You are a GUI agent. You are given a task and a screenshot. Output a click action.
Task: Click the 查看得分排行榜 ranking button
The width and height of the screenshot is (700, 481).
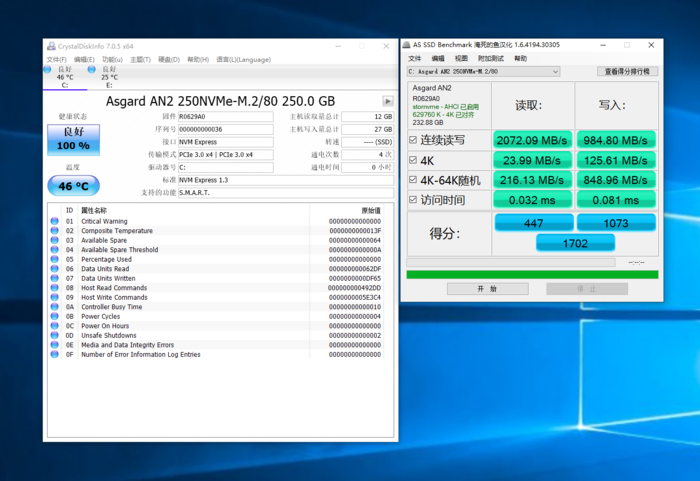(x=627, y=71)
